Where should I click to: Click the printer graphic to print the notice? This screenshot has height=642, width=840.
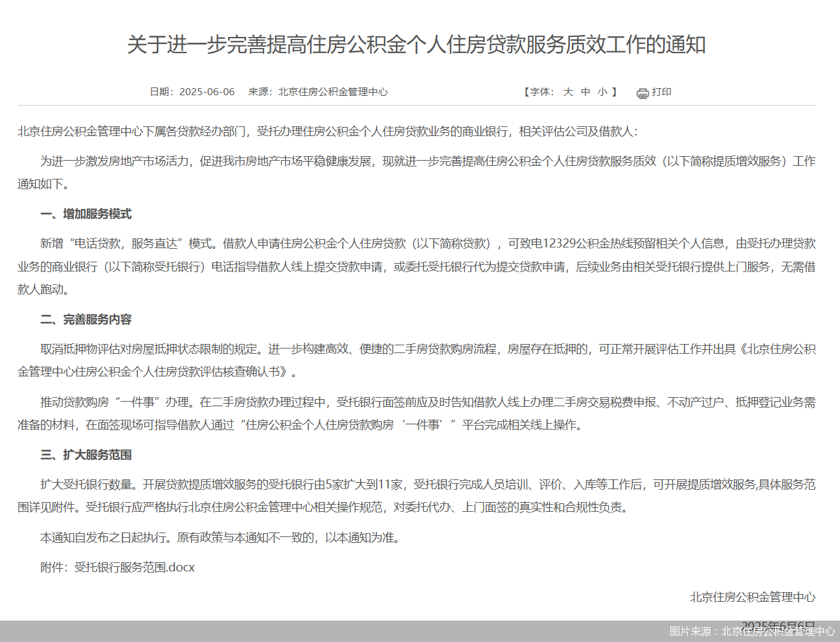click(642, 92)
